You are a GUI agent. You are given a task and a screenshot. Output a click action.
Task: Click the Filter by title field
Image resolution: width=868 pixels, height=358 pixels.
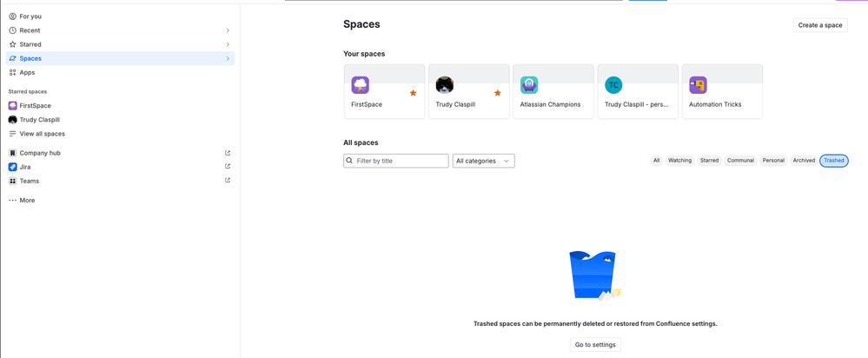(396, 161)
